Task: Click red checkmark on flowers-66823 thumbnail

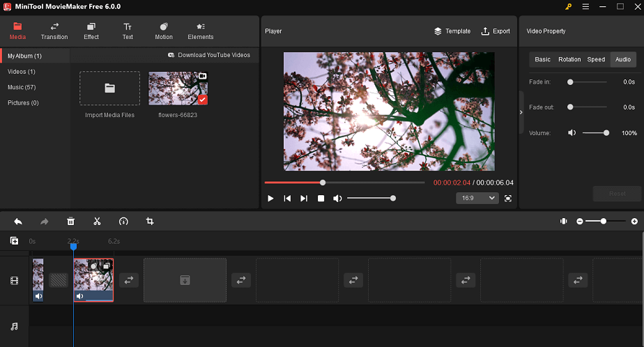Action: (x=203, y=100)
